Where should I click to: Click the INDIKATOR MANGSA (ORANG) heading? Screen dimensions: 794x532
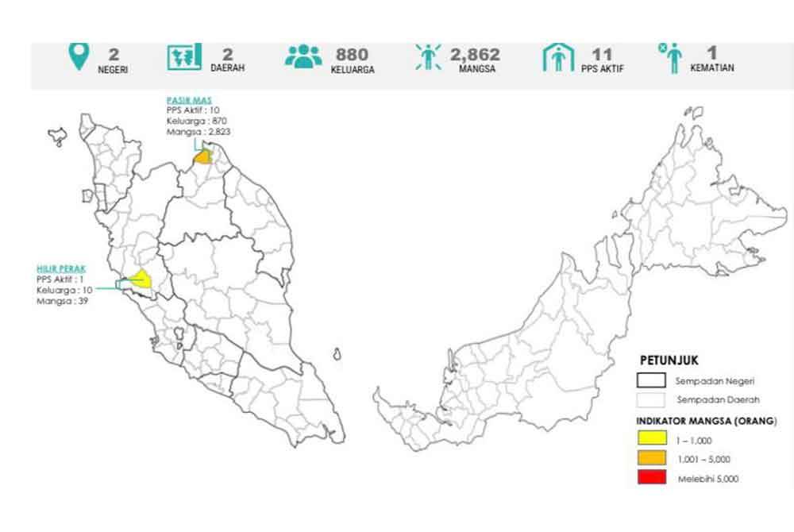point(703,420)
